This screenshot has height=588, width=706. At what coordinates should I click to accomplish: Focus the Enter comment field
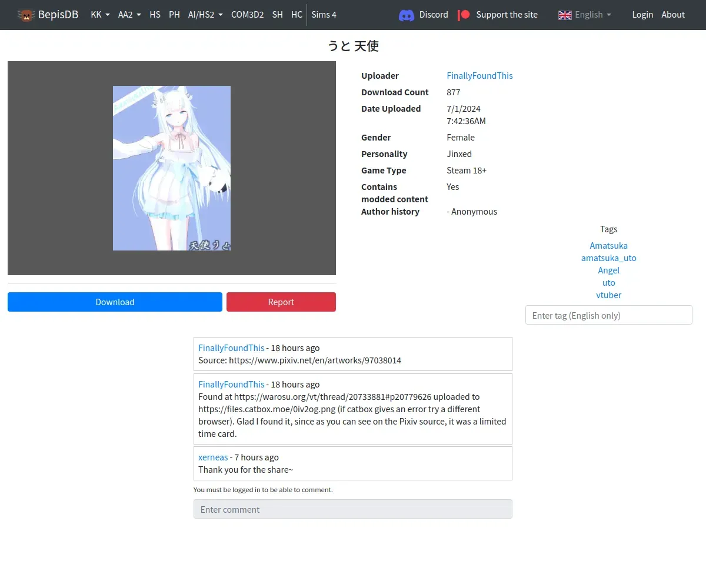[x=353, y=509]
